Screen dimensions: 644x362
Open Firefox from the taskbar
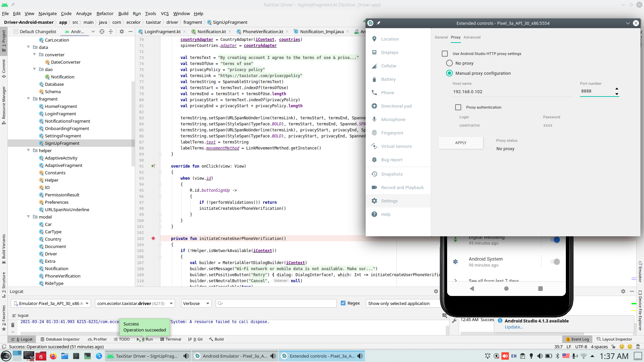53,356
